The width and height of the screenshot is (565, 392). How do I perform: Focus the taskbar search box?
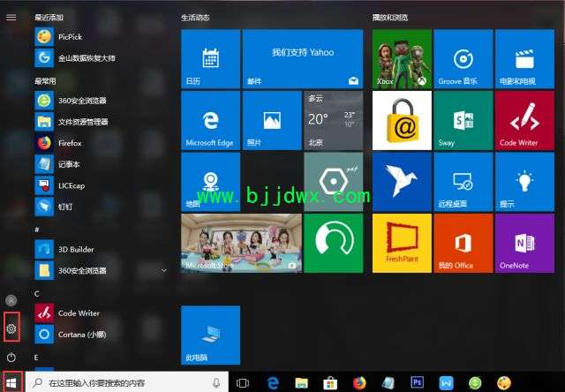coord(127,382)
